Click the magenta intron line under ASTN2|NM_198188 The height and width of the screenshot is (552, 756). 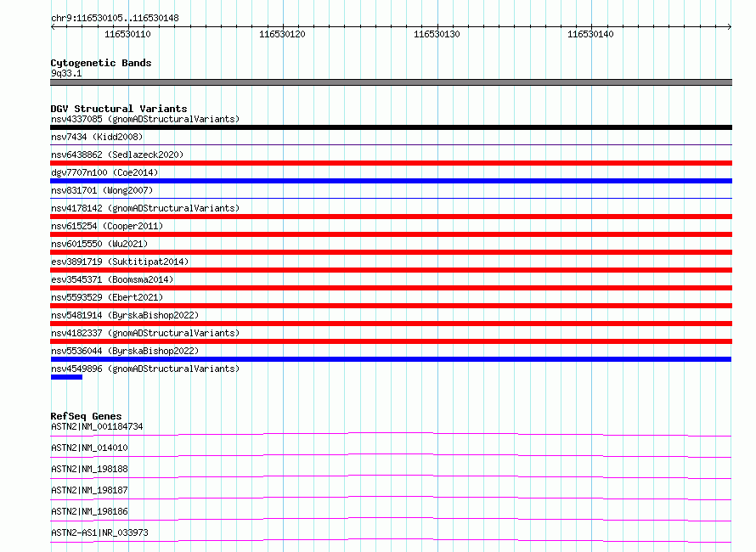[x=391, y=476]
